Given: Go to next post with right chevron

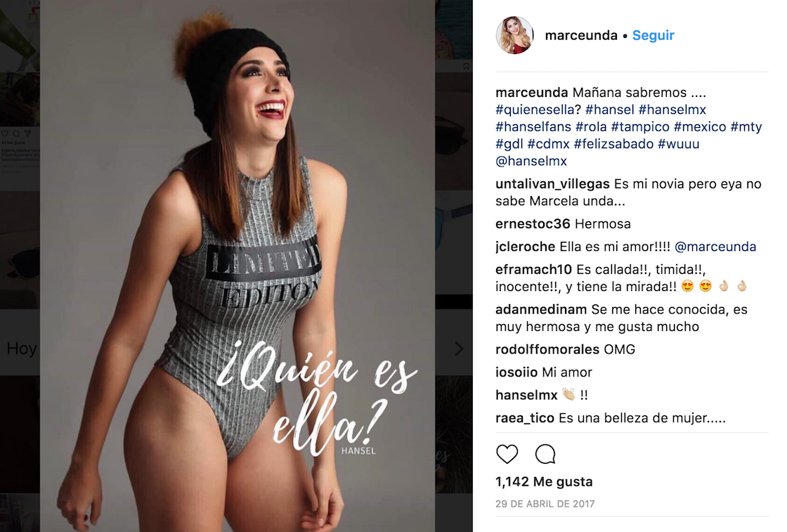Looking at the screenshot, I should coord(459,349).
